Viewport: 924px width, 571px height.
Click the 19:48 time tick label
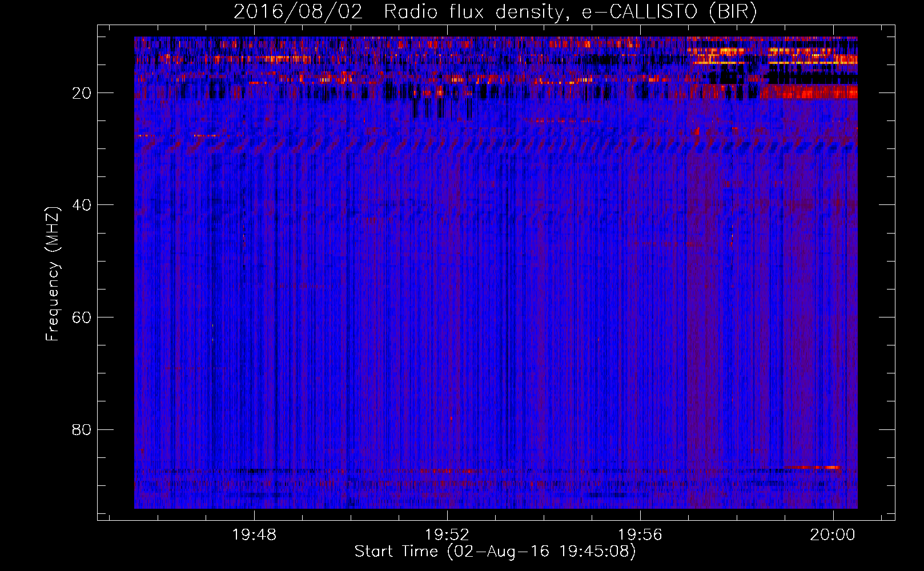click(x=255, y=535)
